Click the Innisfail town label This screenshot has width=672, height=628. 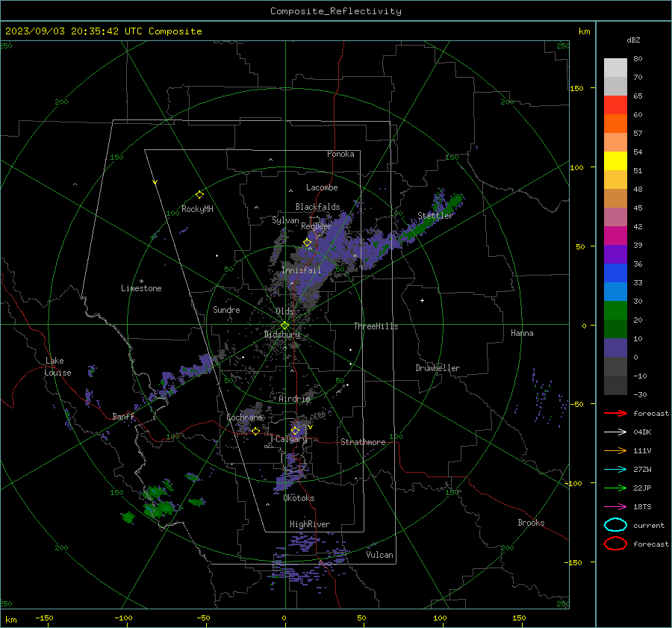[301, 270]
